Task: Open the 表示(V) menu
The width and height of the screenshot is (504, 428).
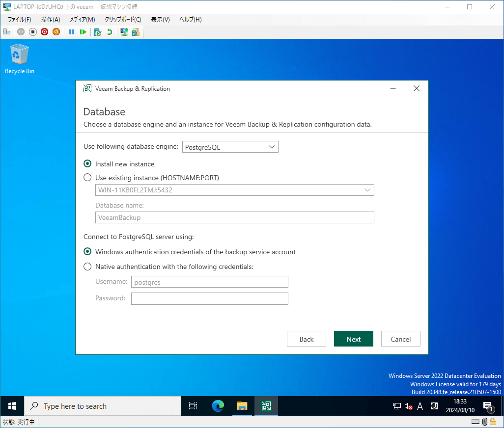Action: 160,20
